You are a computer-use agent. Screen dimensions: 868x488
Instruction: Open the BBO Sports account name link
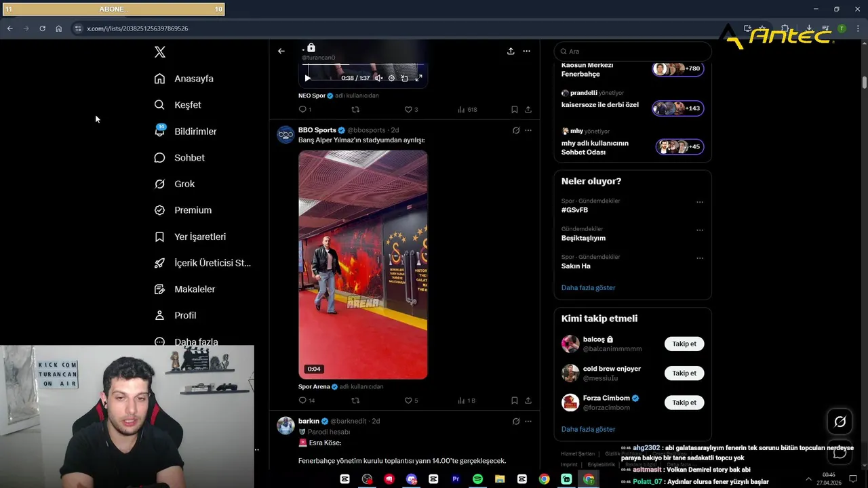[317, 130]
